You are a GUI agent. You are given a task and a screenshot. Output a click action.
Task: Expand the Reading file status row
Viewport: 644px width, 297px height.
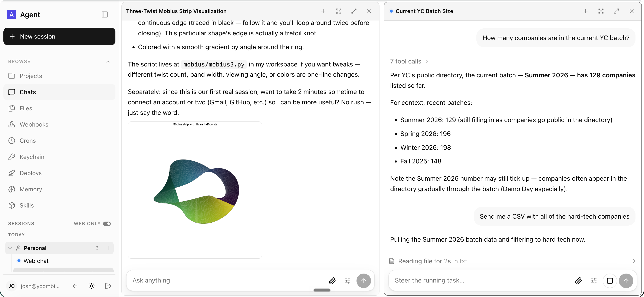pos(513,261)
